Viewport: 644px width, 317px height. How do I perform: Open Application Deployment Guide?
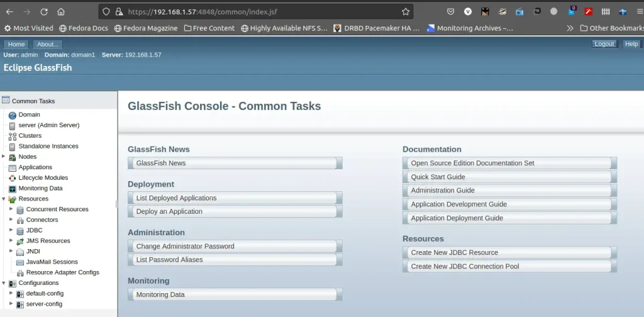click(509, 218)
